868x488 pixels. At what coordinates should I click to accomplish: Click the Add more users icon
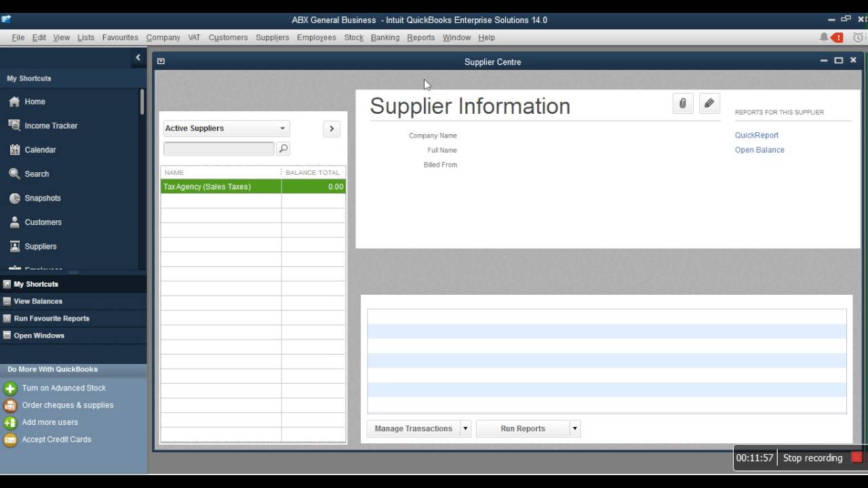10,423
